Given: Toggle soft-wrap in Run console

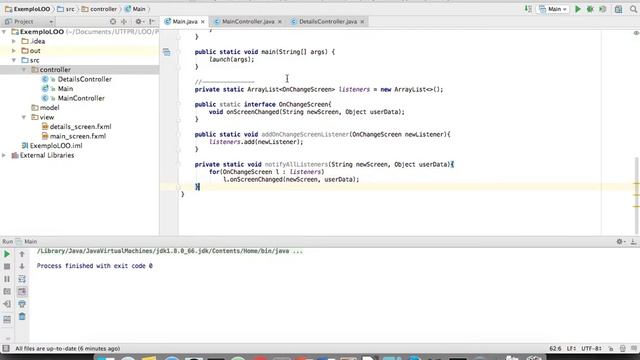Looking at the screenshot, I should [22, 279].
